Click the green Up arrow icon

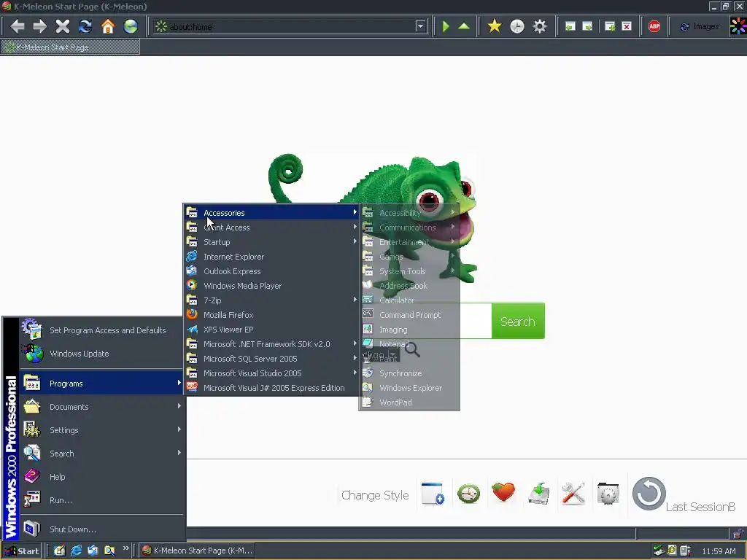[x=464, y=26]
